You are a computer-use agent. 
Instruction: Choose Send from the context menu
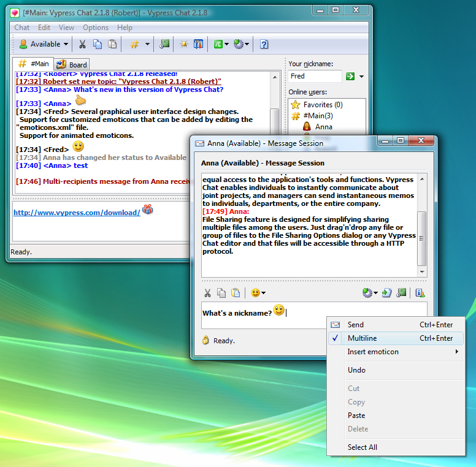[396, 325]
